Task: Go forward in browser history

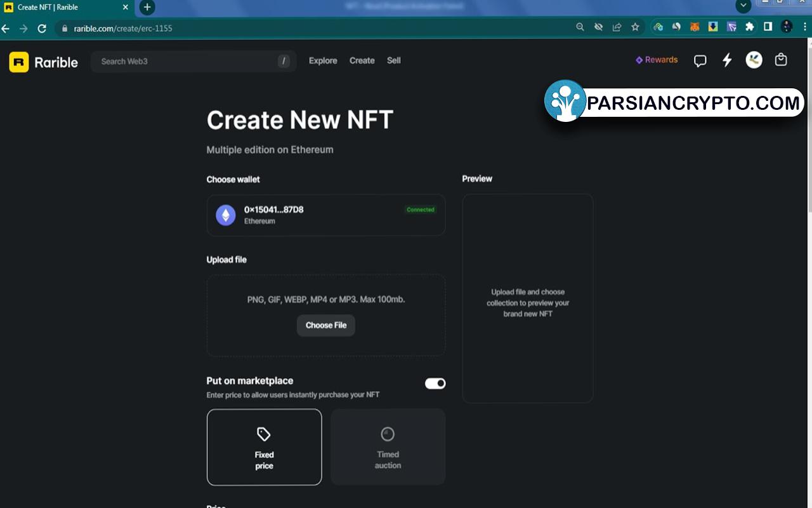Action: [x=23, y=29]
